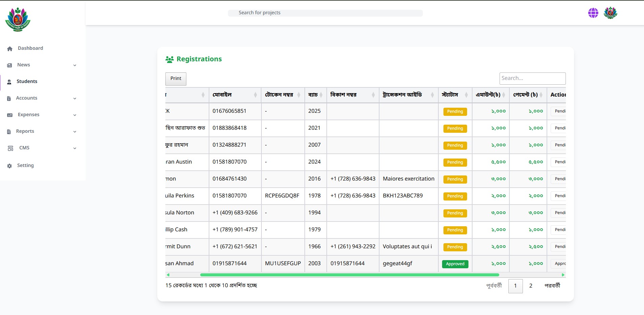Focus the table Search input field
644x315 pixels.
click(532, 79)
